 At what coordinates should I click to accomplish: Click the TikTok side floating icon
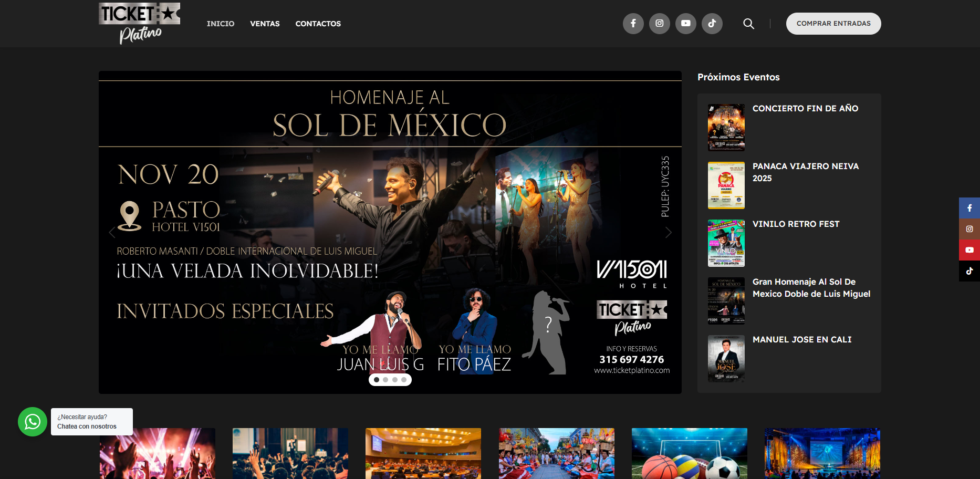(x=969, y=271)
